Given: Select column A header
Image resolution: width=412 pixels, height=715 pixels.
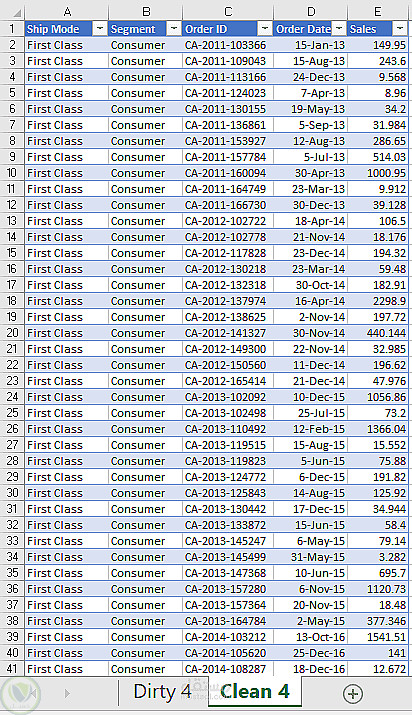Looking at the screenshot, I should tap(67, 11).
